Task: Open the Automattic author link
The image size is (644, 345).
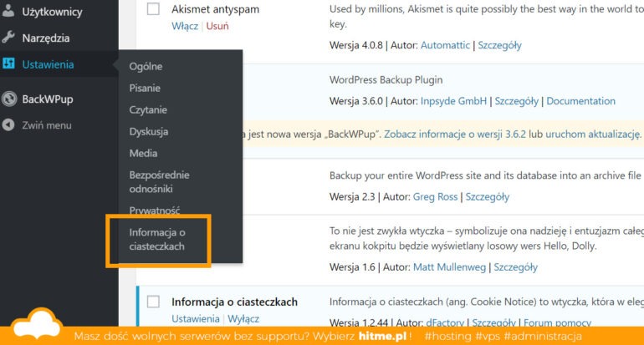Action: coord(445,45)
